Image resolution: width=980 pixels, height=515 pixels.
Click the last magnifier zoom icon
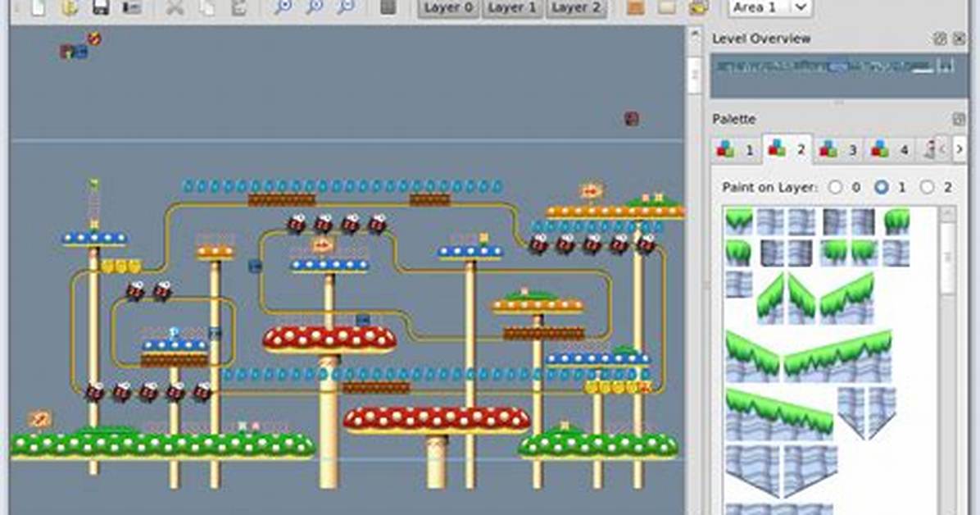pos(346,7)
